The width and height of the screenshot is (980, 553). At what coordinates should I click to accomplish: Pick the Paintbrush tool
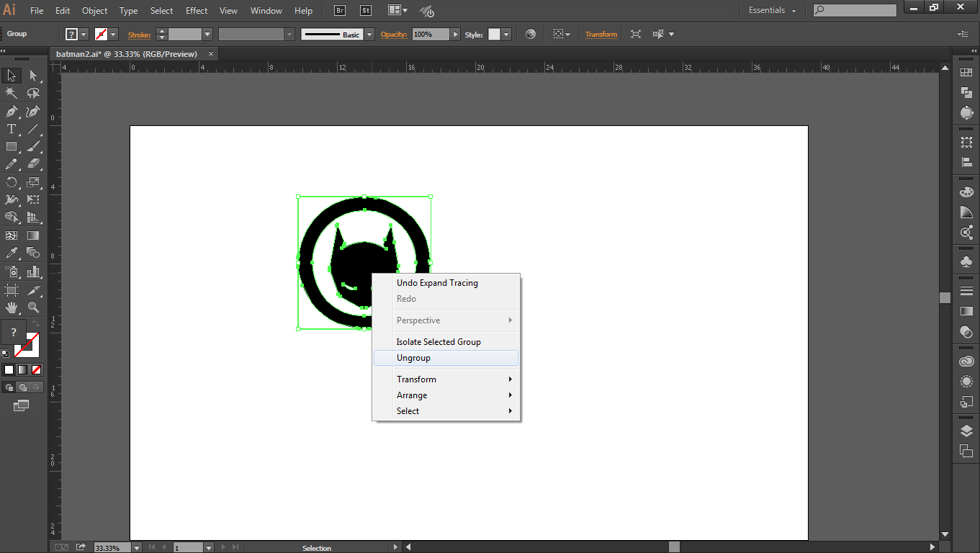coord(33,146)
